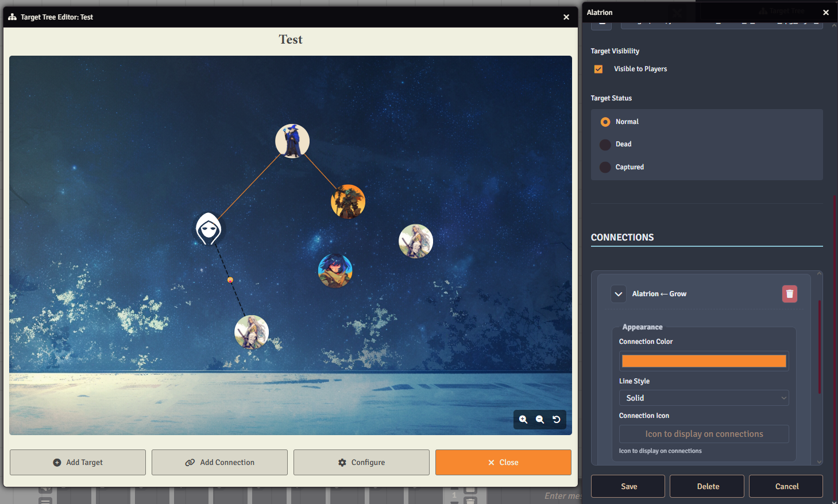This screenshot has width=838, height=504.
Task: Click the Add Target button
Action: 78,463
